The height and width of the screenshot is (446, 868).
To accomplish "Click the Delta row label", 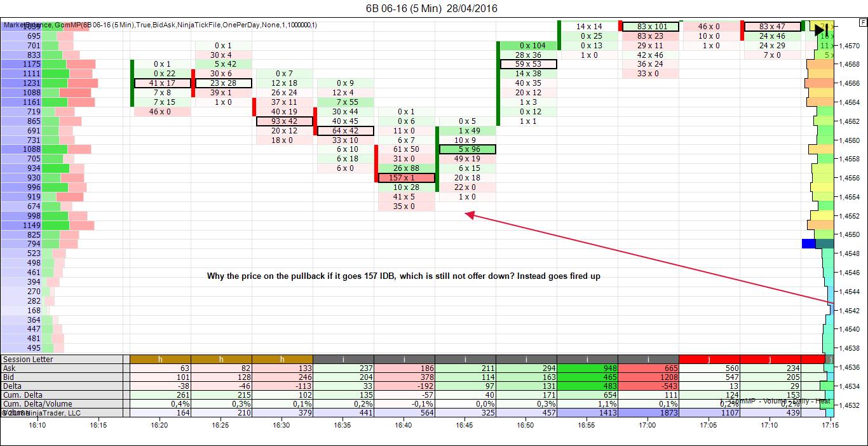I will point(62,386).
